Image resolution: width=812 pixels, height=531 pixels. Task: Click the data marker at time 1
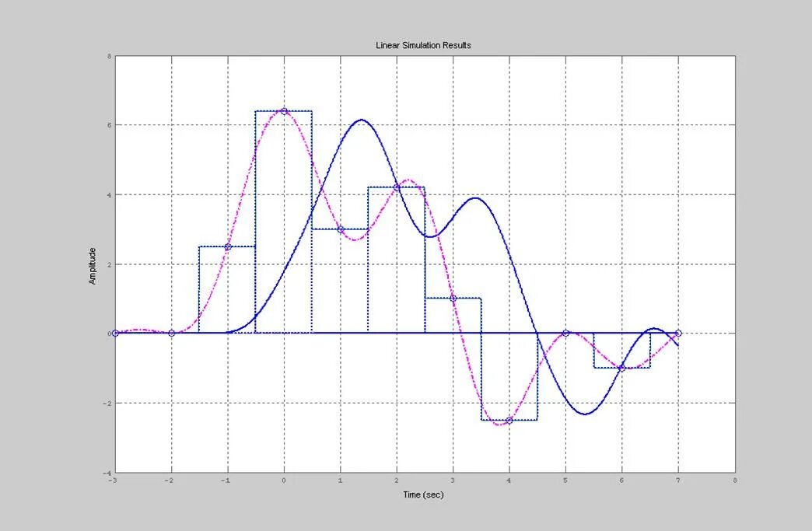pos(340,229)
